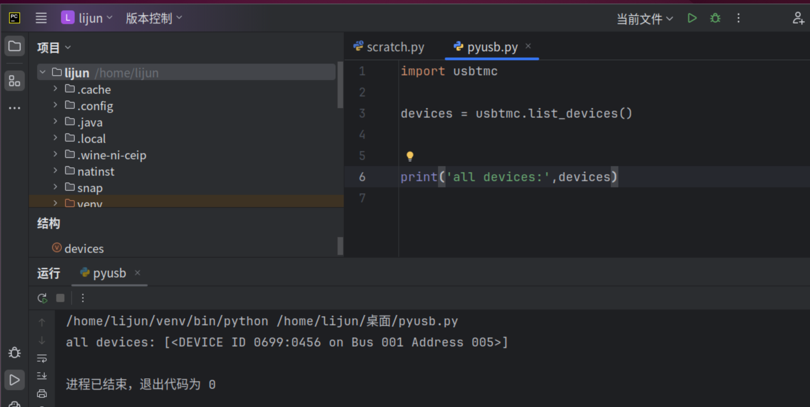Click the stop process square icon
This screenshot has height=407, width=810.
pyautogui.click(x=60, y=298)
